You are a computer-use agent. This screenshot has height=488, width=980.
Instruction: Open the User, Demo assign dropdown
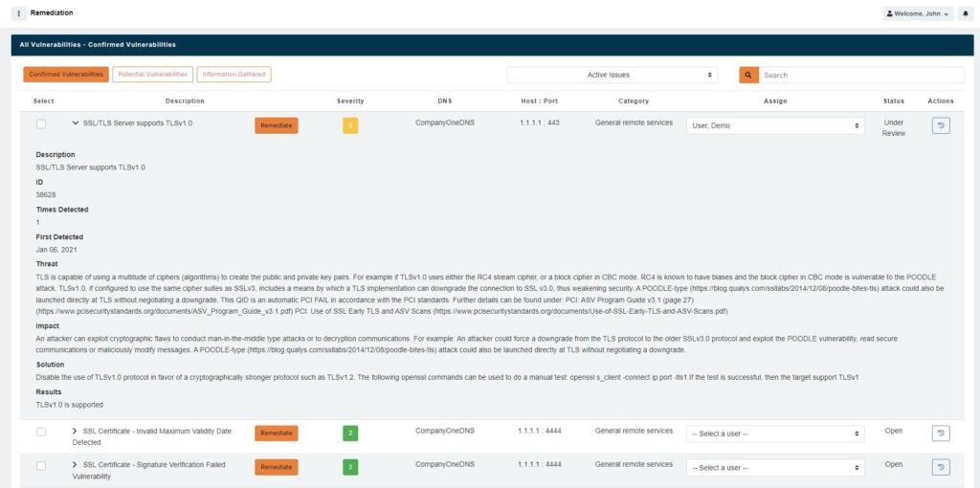774,125
